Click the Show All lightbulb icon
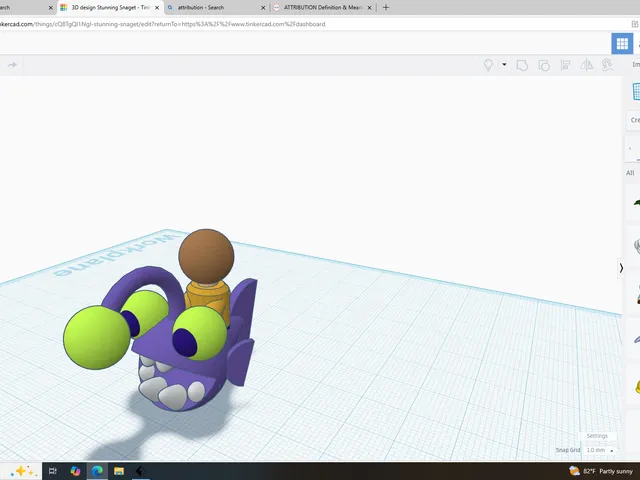 488,65
